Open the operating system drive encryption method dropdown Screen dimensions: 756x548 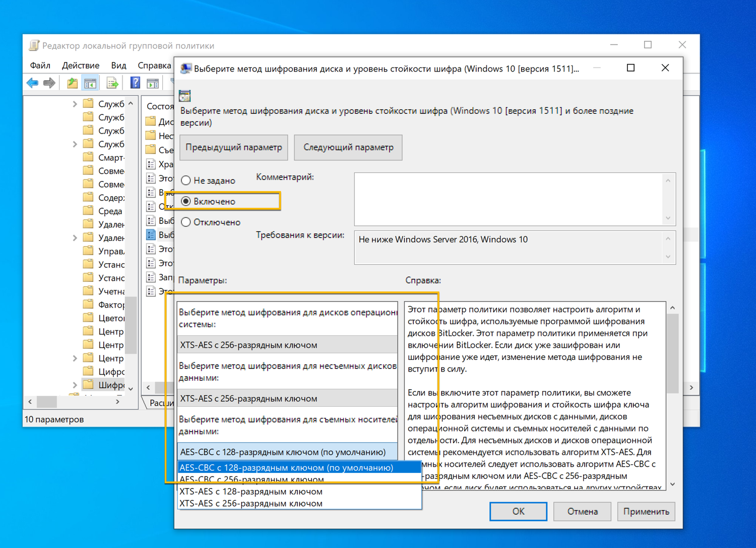[287, 345]
